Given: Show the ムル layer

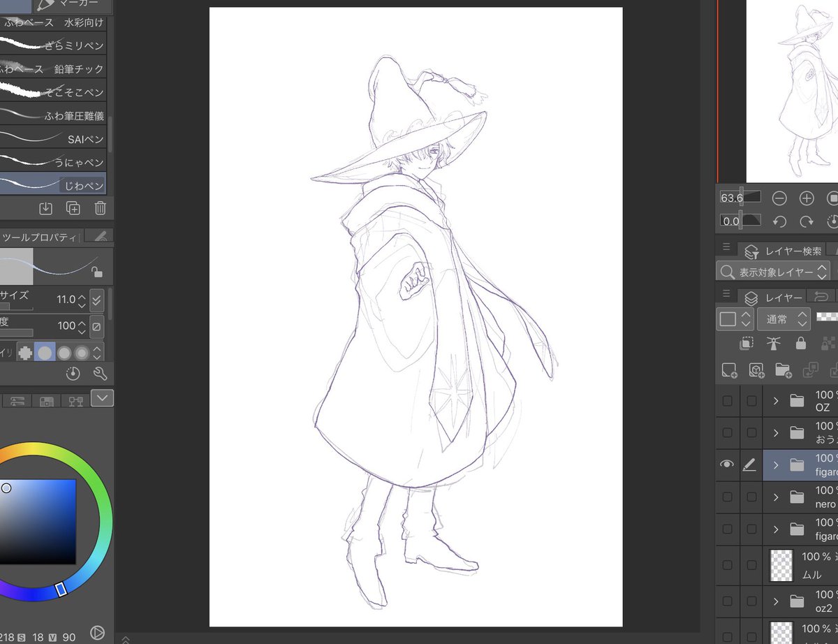Looking at the screenshot, I should coord(728,566).
